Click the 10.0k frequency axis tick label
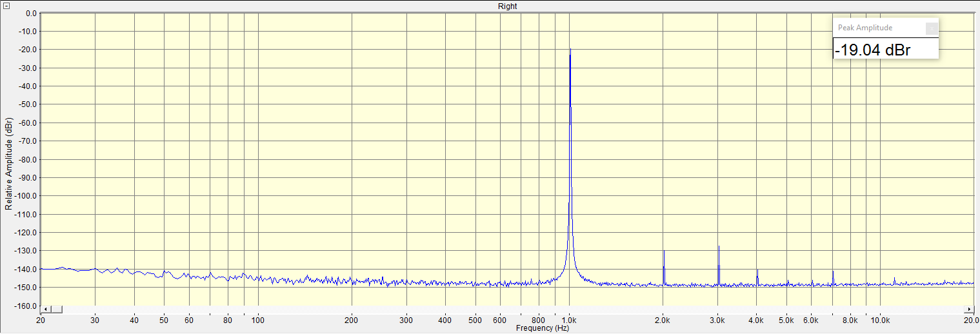 881,320
